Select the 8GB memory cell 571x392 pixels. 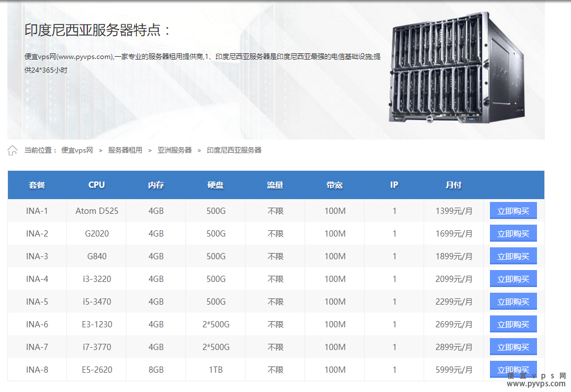tap(156, 370)
